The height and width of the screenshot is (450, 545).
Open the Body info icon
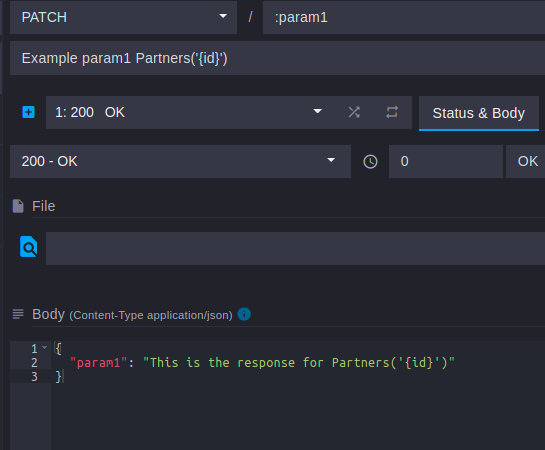[244, 314]
